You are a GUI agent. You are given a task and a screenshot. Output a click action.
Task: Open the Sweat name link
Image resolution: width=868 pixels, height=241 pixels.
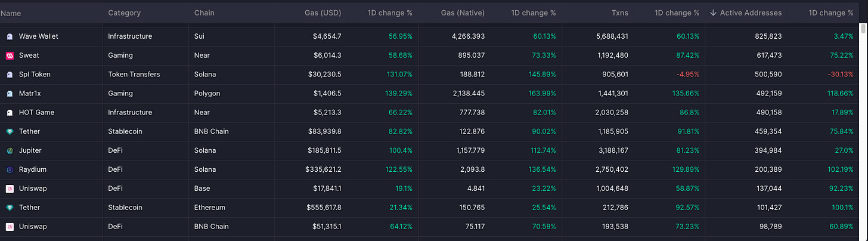[x=29, y=55]
